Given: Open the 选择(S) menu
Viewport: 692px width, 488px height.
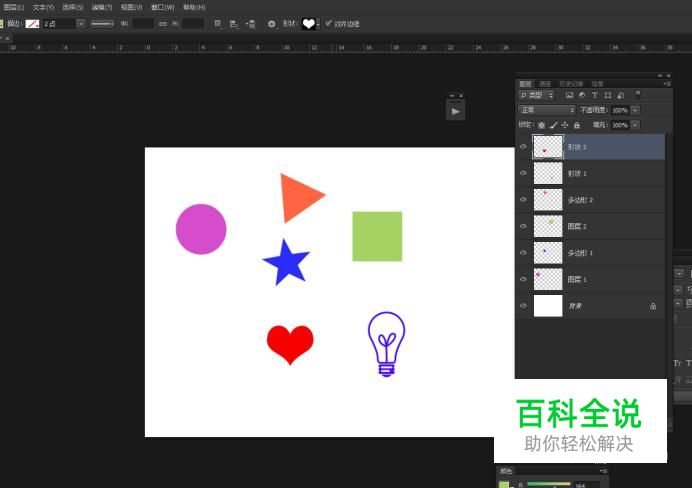Looking at the screenshot, I should [x=73, y=7].
